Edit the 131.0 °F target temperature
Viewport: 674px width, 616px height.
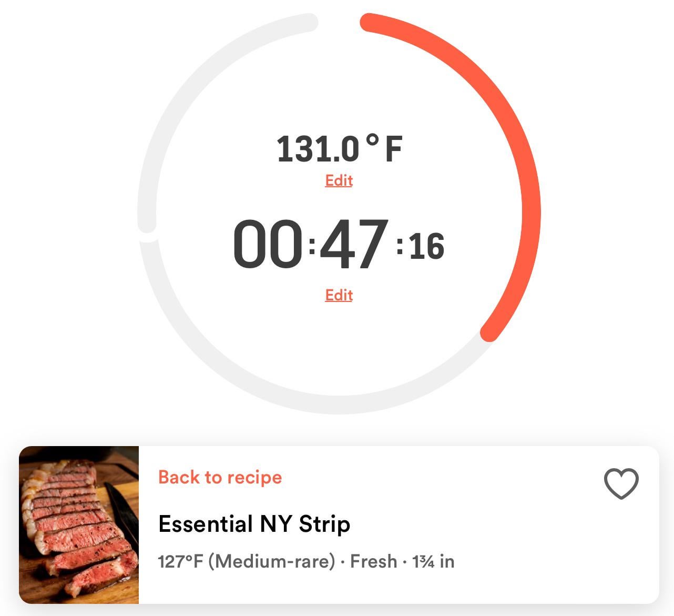[339, 180]
